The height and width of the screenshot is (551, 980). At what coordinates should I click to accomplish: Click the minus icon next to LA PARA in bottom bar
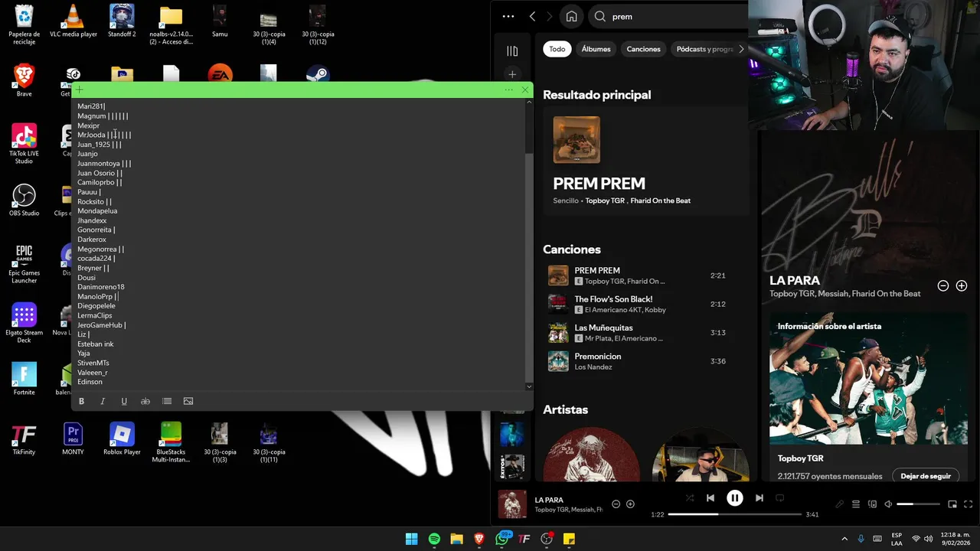pyautogui.click(x=616, y=504)
